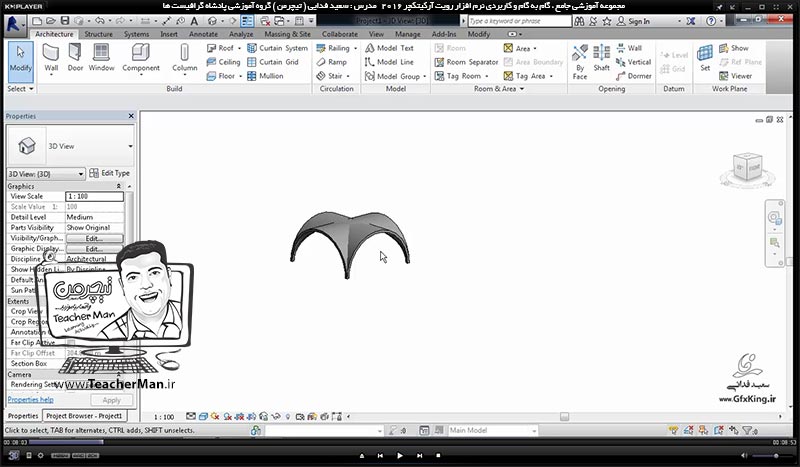Click the Set work plane tool
This screenshot has height=467, width=800.
tap(705, 58)
